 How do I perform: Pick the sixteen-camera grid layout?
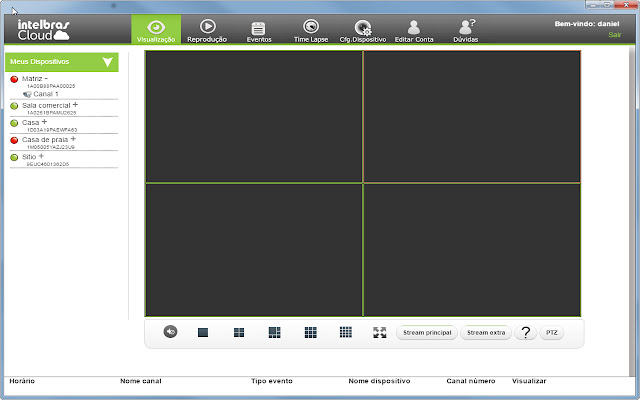click(x=345, y=332)
